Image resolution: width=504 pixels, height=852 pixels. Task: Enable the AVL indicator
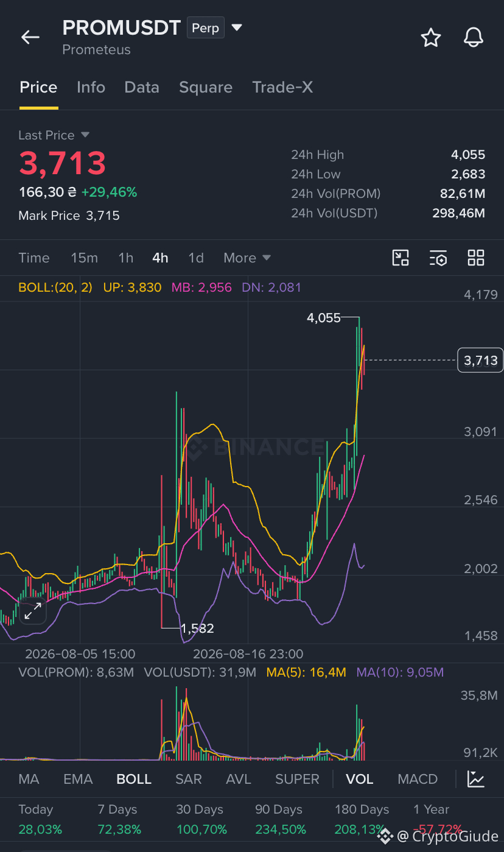(x=239, y=779)
